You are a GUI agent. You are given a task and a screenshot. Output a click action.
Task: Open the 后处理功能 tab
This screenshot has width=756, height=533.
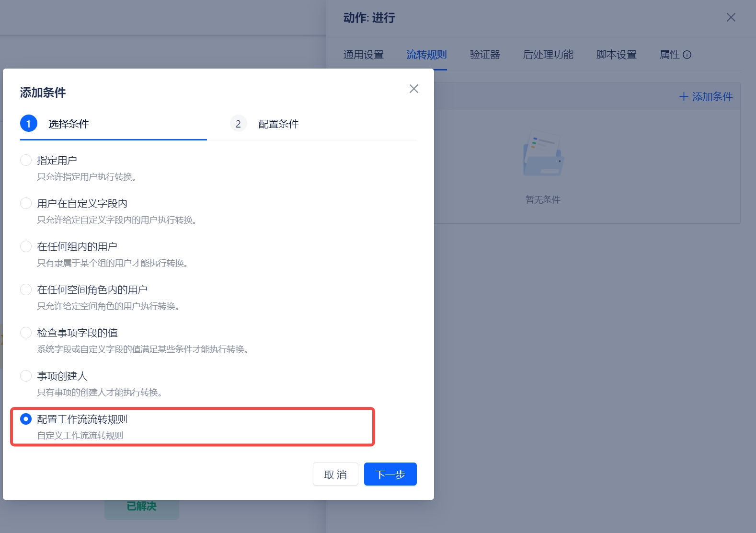[548, 55]
